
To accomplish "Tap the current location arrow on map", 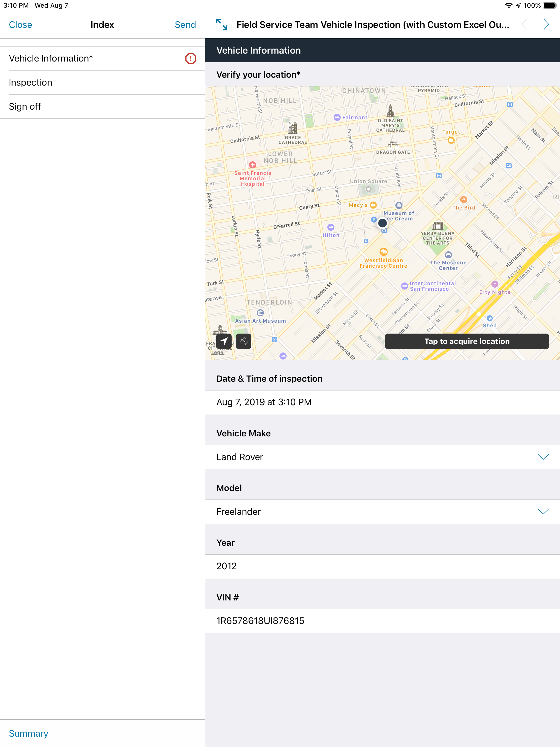I will pos(224,342).
